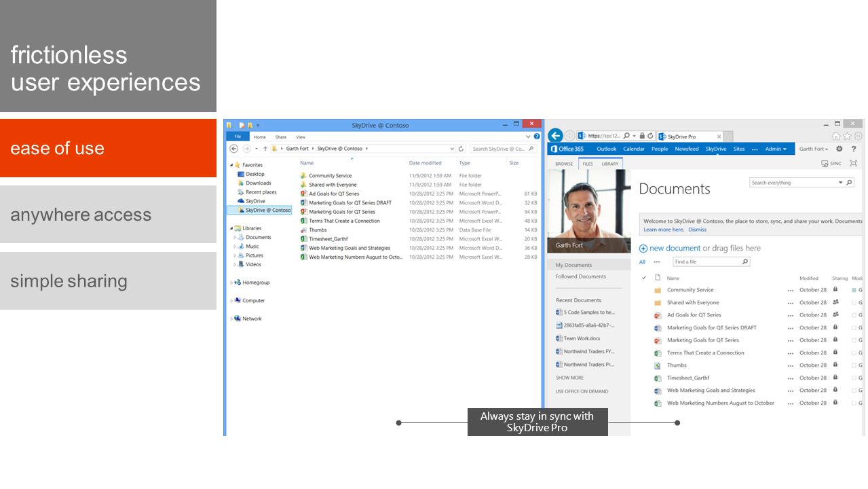Click the browser refresh icon in address bar
The height and width of the screenshot is (489, 868).
tap(650, 136)
